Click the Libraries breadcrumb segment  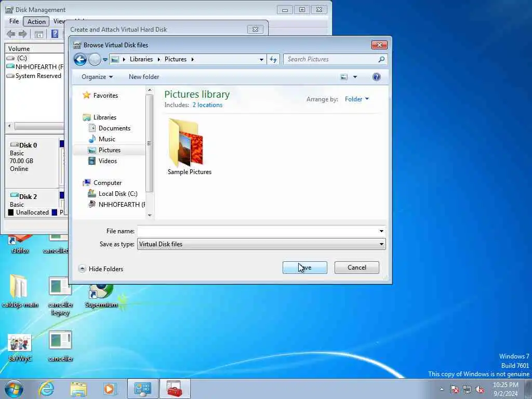point(141,59)
